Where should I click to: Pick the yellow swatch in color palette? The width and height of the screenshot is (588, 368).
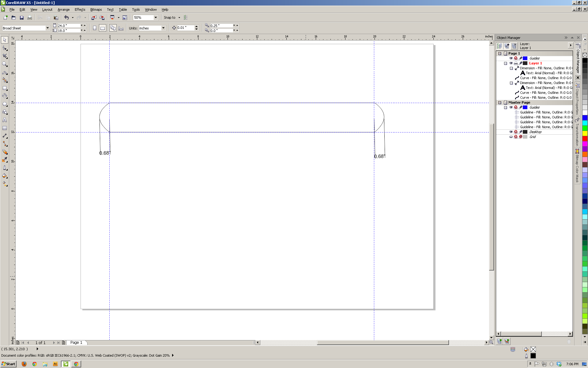585,133
